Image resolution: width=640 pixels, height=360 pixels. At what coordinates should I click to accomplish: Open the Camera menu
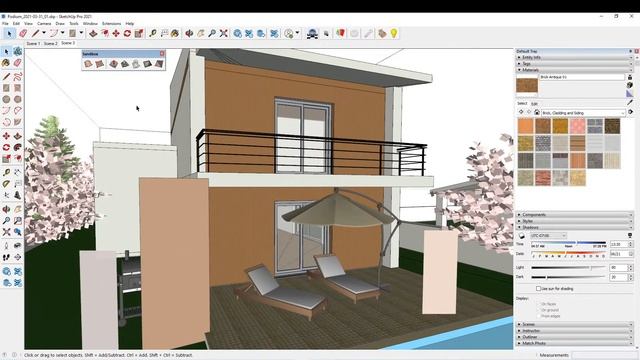tap(44, 24)
